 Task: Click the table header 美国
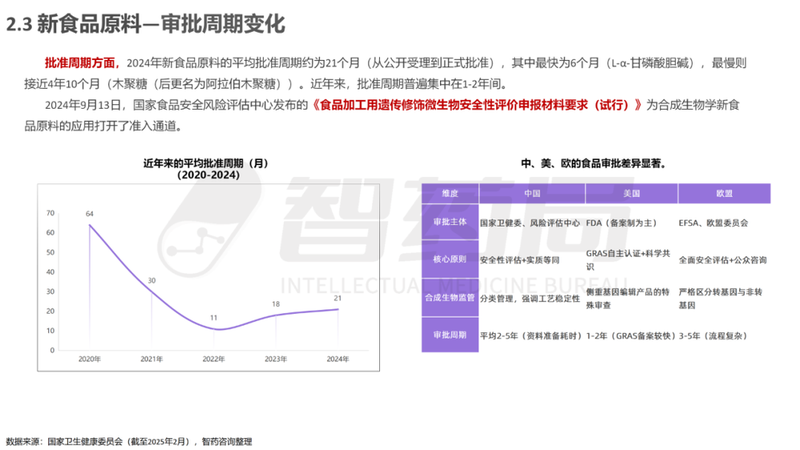pyautogui.click(x=632, y=193)
